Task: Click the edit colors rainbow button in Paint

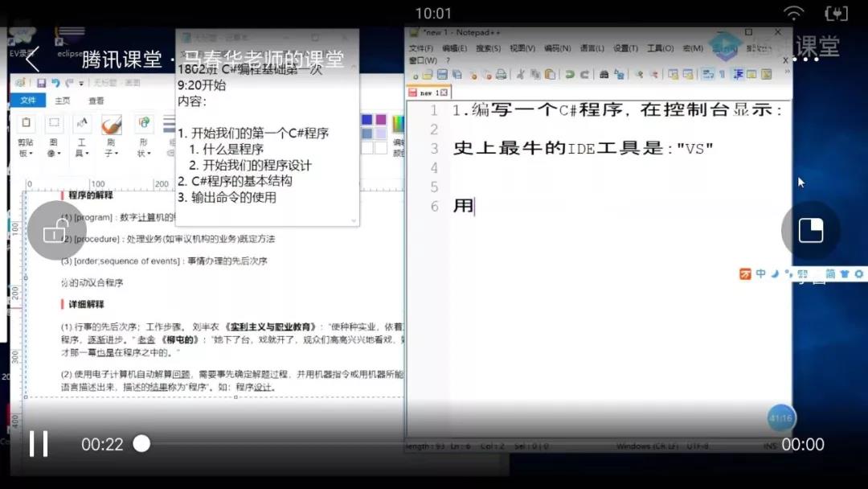Action: [x=399, y=136]
